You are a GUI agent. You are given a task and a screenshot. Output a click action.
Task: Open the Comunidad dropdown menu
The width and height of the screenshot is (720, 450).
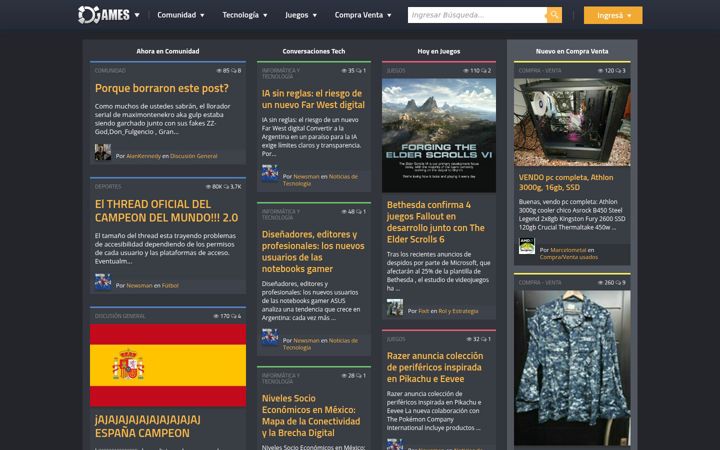(x=180, y=15)
